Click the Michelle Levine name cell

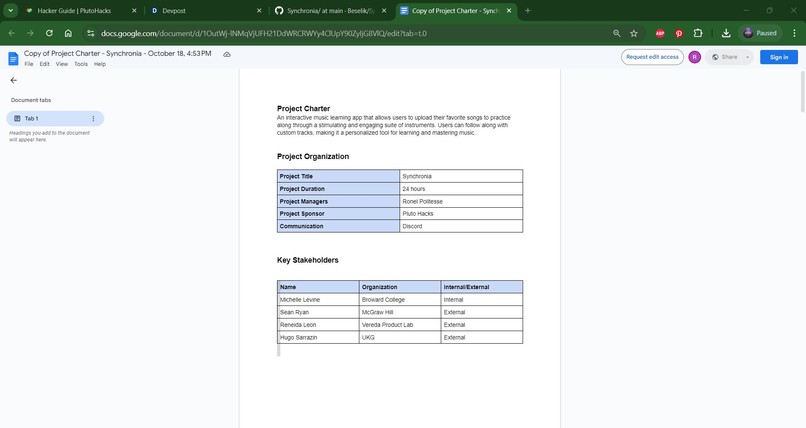tap(318, 300)
